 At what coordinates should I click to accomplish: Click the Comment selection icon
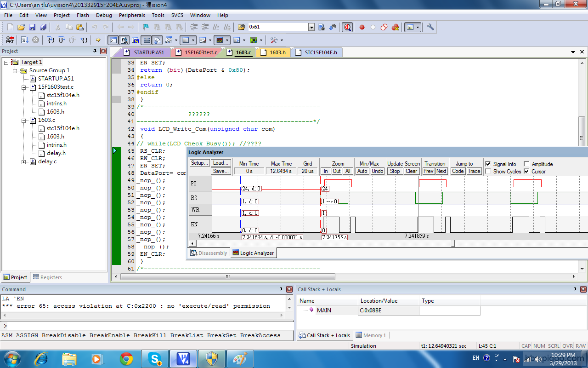(215, 27)
